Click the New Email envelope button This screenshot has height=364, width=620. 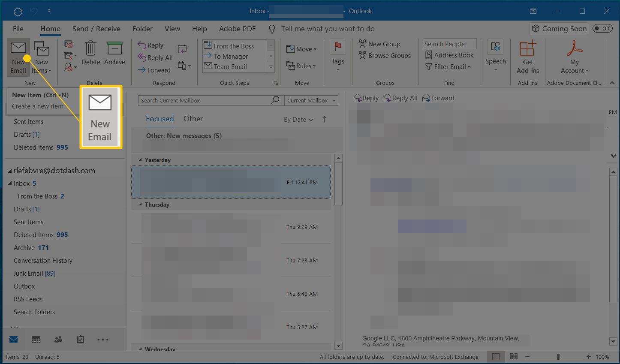[x=18, y=57]
